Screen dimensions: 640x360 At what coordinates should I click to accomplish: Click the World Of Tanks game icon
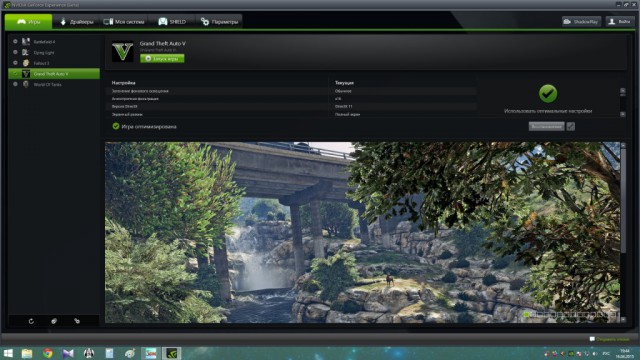(x=26, y=84)
